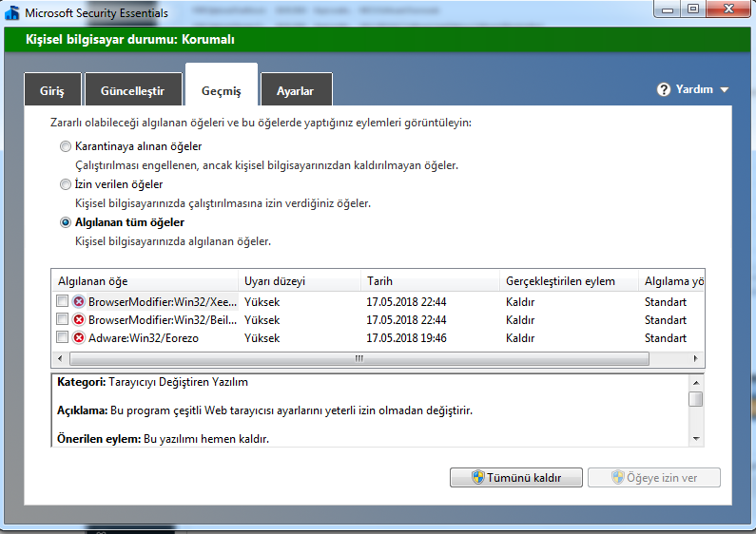The width and height of the screenshot is (756, 534).
Task: Select the BrowserModifier:Win32/Xee... entry
Action: coord(163,302)
